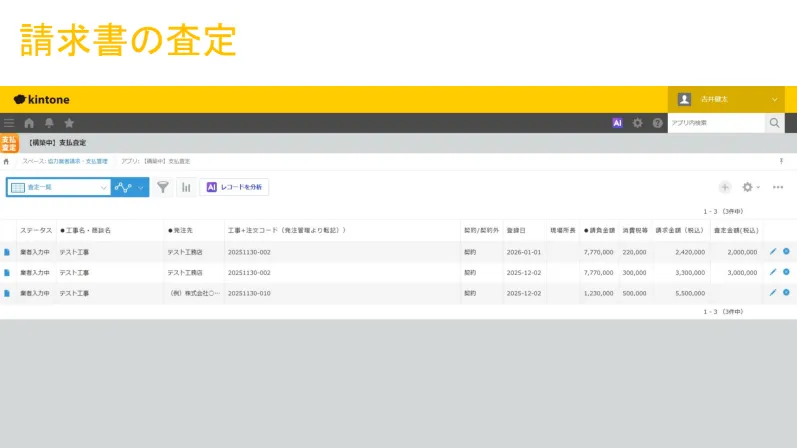Open the 協力業者請求・支払管理 space link
Screen dimensions: 797x448
tap(78, 161)
